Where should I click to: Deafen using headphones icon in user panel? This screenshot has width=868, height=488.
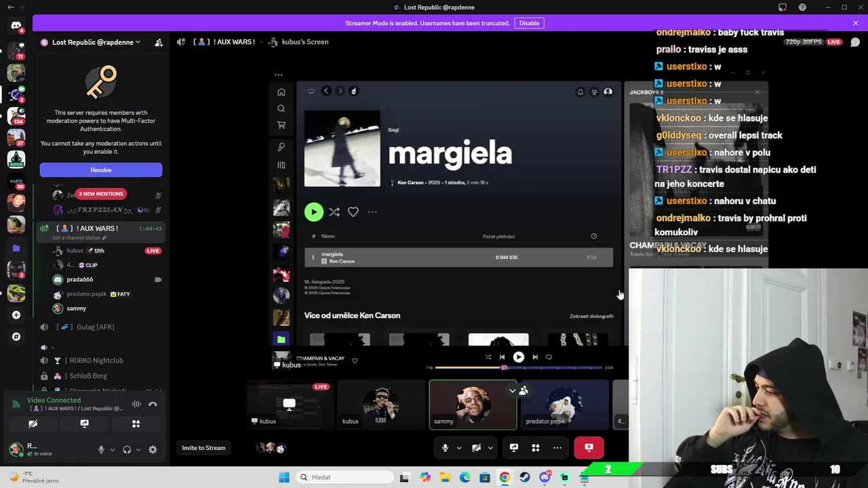coord(127,449)
